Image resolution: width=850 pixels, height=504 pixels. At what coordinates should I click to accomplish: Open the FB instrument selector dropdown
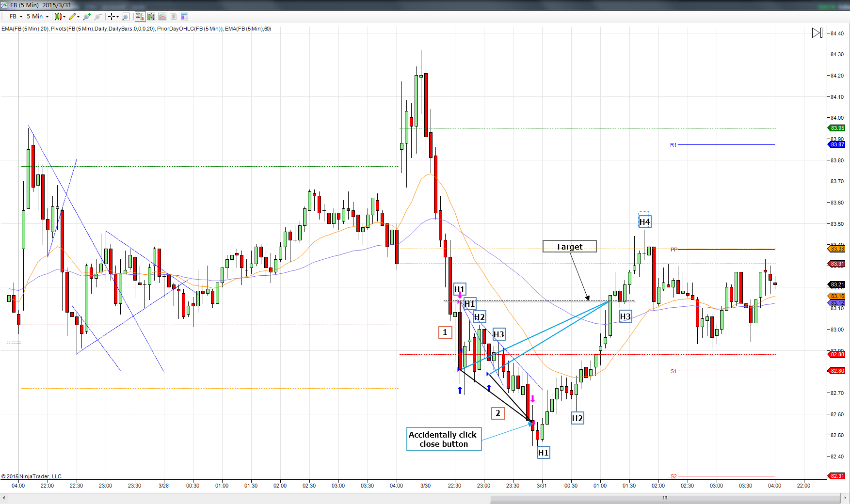[x=16, y=16]
